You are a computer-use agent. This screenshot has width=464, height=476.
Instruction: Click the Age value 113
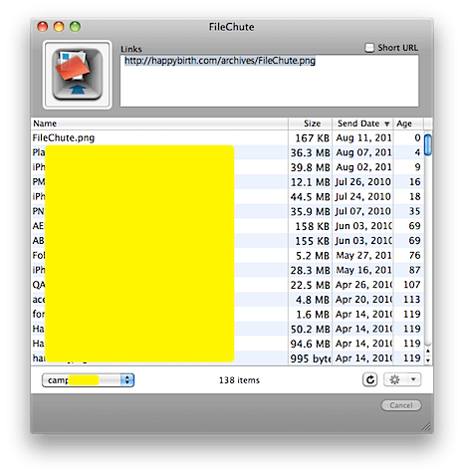(x=411, y=299)
